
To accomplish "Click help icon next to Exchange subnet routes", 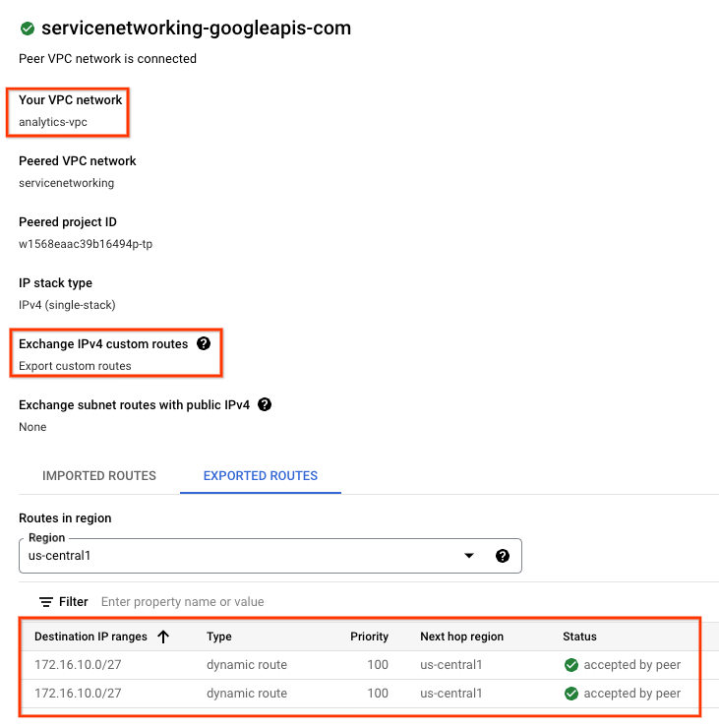I will tap(265, 404).
